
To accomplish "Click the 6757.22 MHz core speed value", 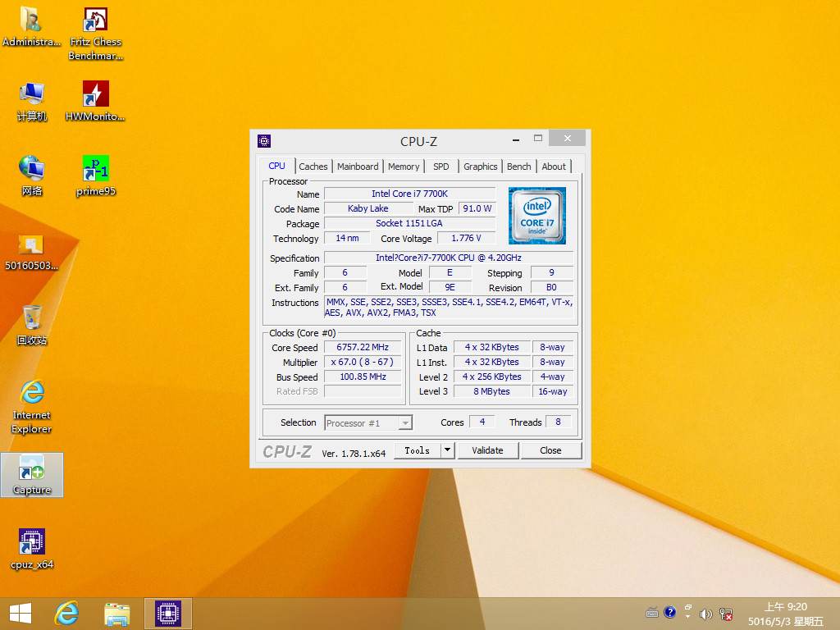I will 363,347.
